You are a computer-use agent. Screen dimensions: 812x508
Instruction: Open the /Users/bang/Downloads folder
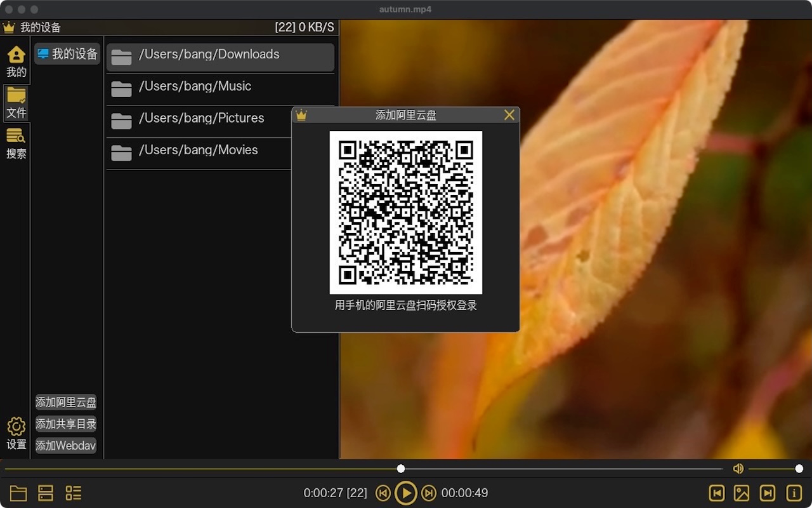[x=220, y=57]
